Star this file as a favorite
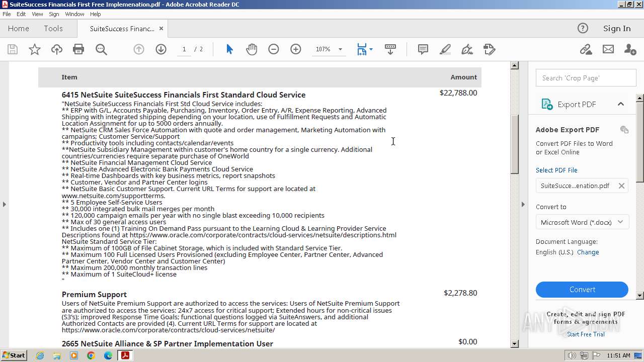The width and height of the screenshot is (644, 362). (x=35, y=49)
